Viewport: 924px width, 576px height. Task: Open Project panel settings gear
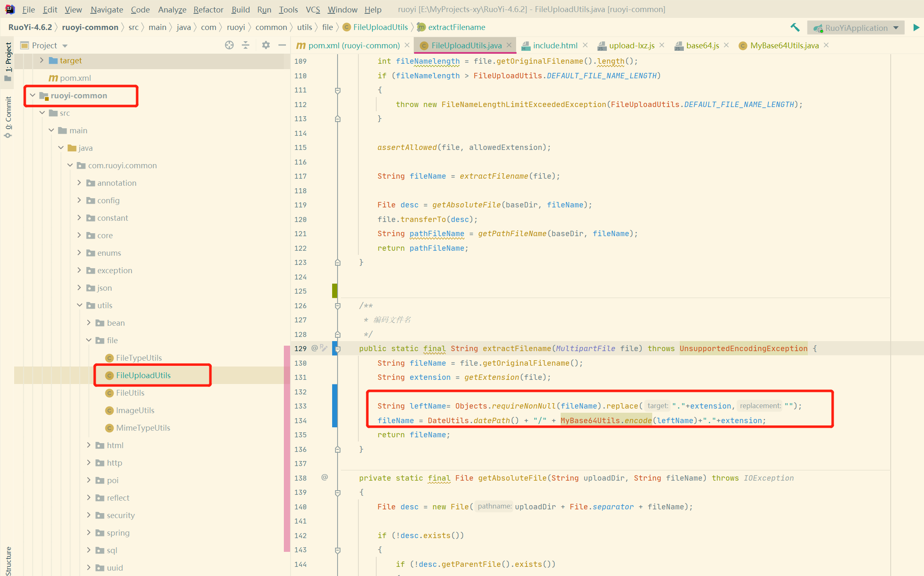coord(266,45)
